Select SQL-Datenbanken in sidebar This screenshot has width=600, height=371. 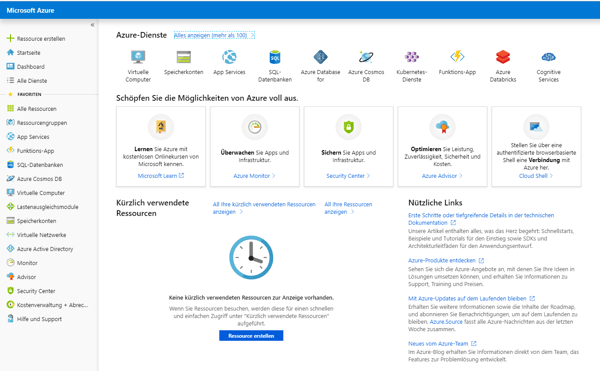(x=40, y=164)
